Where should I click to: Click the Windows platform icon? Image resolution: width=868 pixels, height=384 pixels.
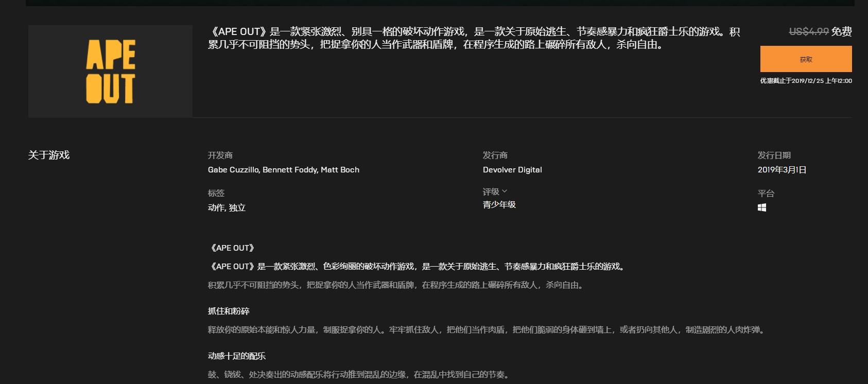(762, 207)
